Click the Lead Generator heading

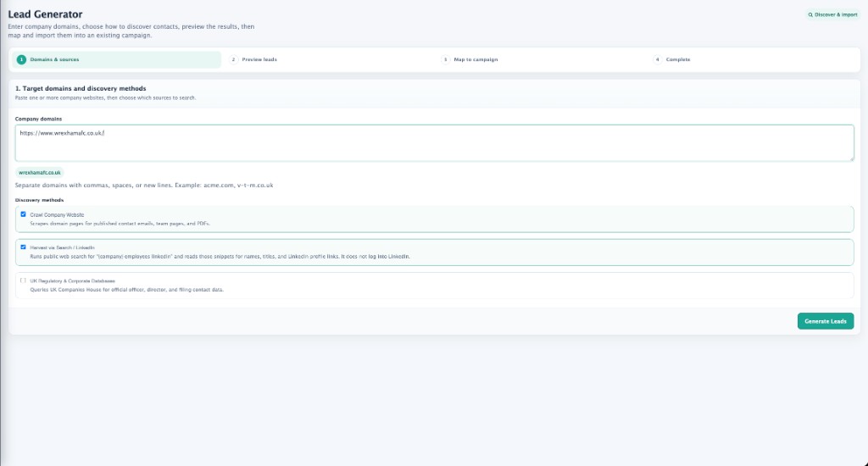(46, 14)
